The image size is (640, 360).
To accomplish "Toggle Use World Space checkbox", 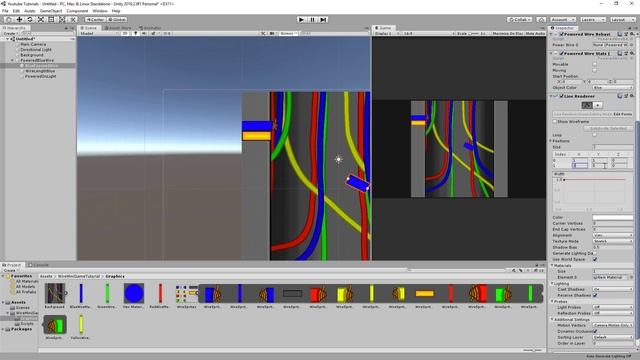I will coord(595,259).
